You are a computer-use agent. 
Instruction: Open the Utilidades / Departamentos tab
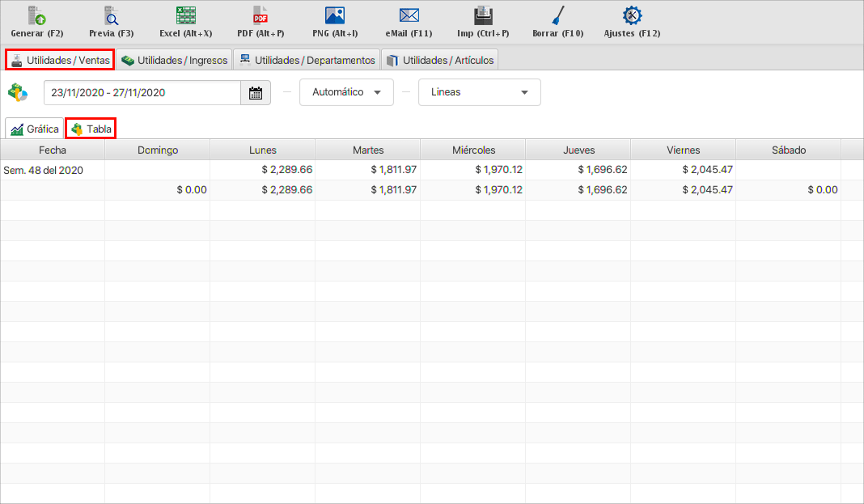point(307,61)
